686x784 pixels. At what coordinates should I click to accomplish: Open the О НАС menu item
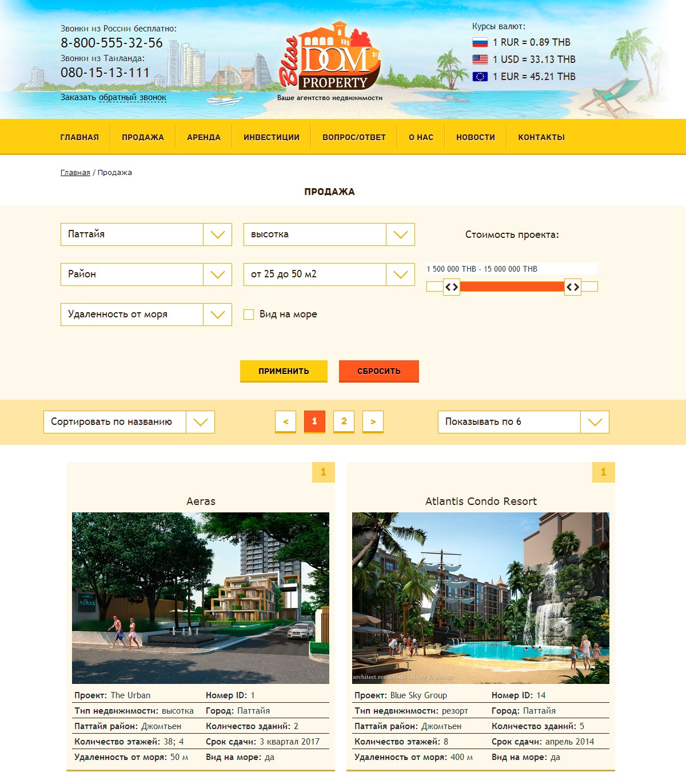(421, 137)
